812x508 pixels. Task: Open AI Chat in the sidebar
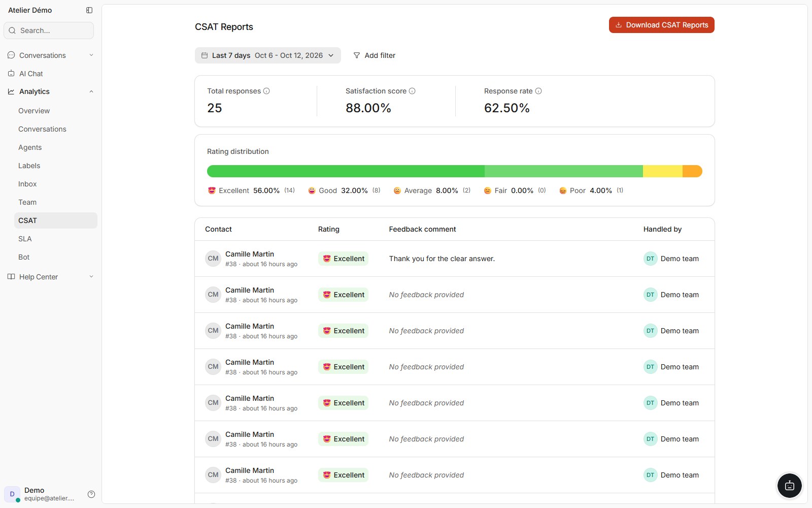[51, 74]
